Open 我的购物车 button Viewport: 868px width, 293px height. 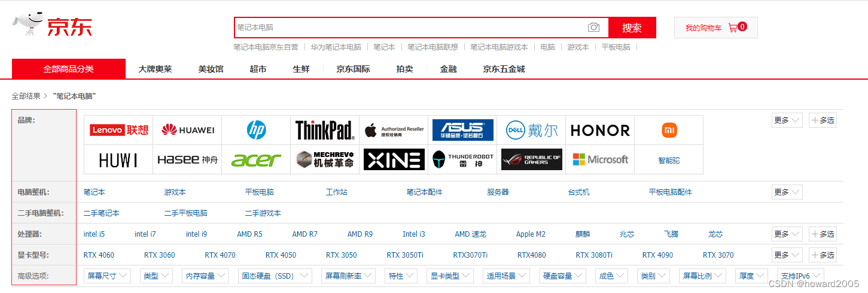[x=715, y=28]
